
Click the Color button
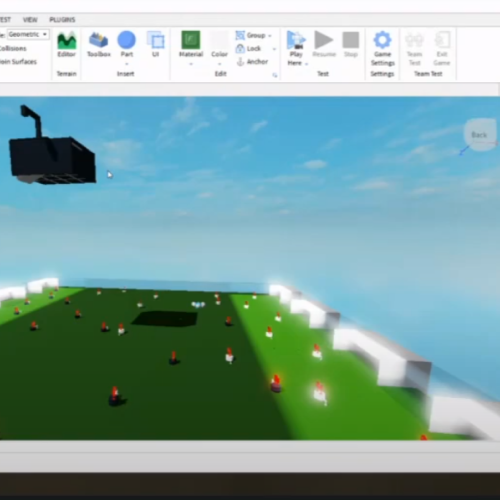tap(219, 44)
